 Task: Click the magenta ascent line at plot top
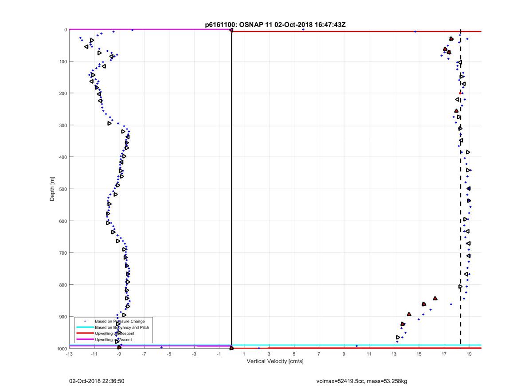[150, 30]
